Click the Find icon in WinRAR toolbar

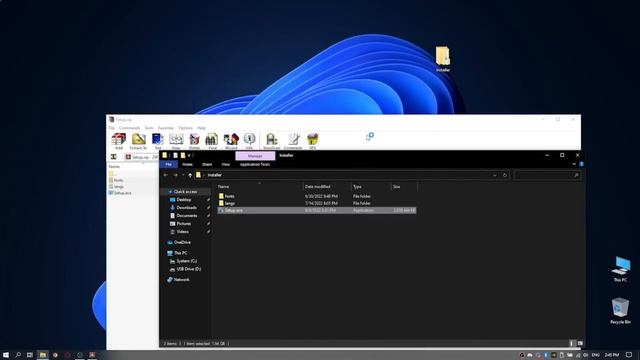coord(212,141)
